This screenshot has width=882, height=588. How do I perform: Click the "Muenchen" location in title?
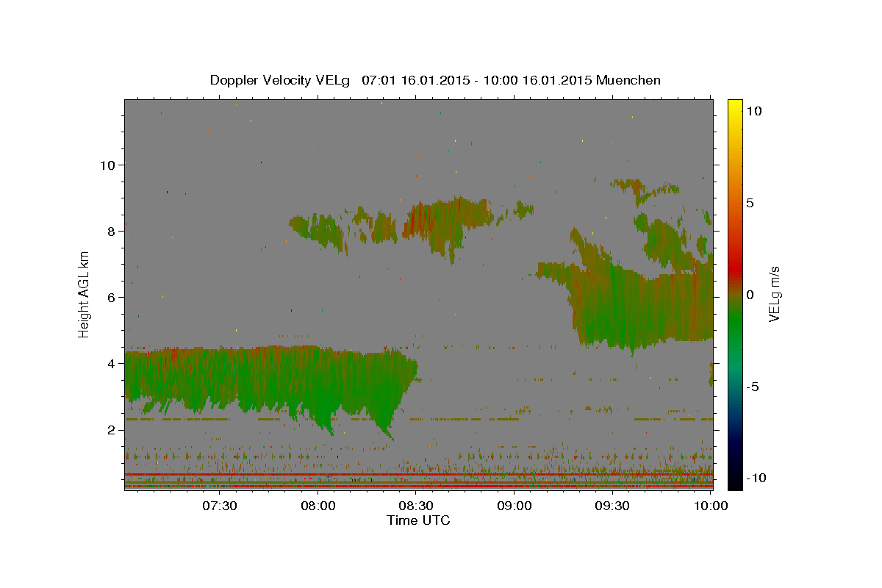pyautogui.click(x=628, y=80)
